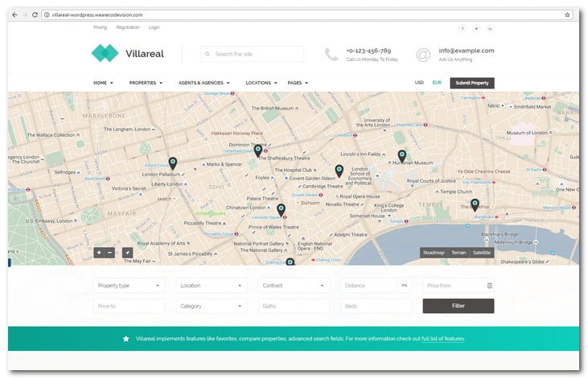This screenshot has width=588, height=379.
Task: Expand the Property type dropdown
Action: pos(130,286)
